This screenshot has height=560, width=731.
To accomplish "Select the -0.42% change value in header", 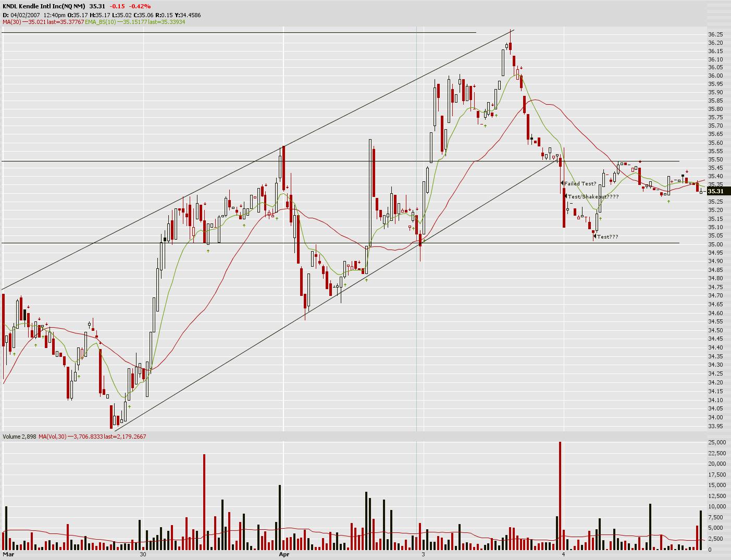I will click(141, 6).
